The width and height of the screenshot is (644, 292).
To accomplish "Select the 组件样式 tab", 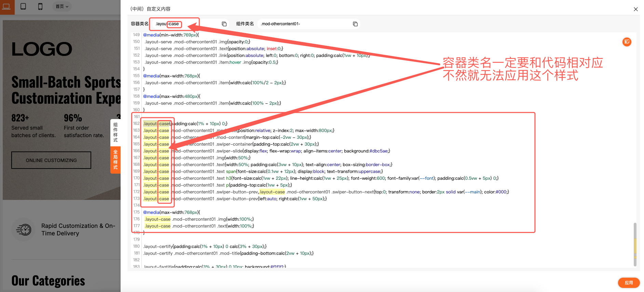I will click(115, 132).
